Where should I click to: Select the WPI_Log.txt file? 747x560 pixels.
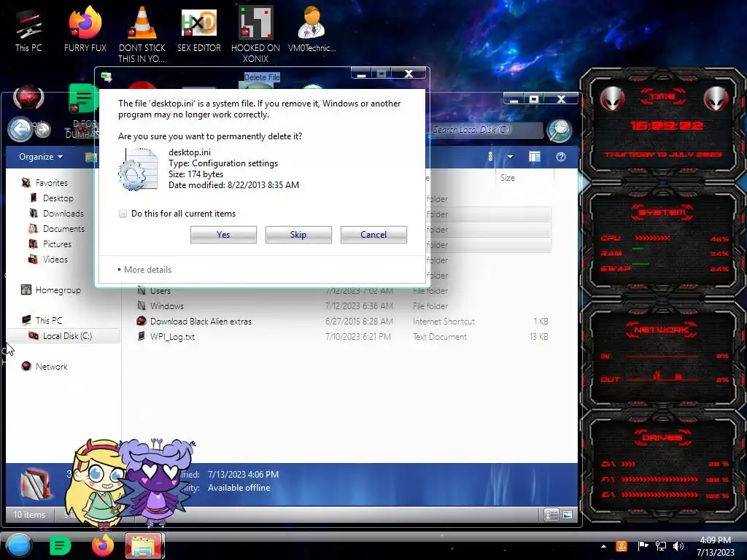[343, 337]
